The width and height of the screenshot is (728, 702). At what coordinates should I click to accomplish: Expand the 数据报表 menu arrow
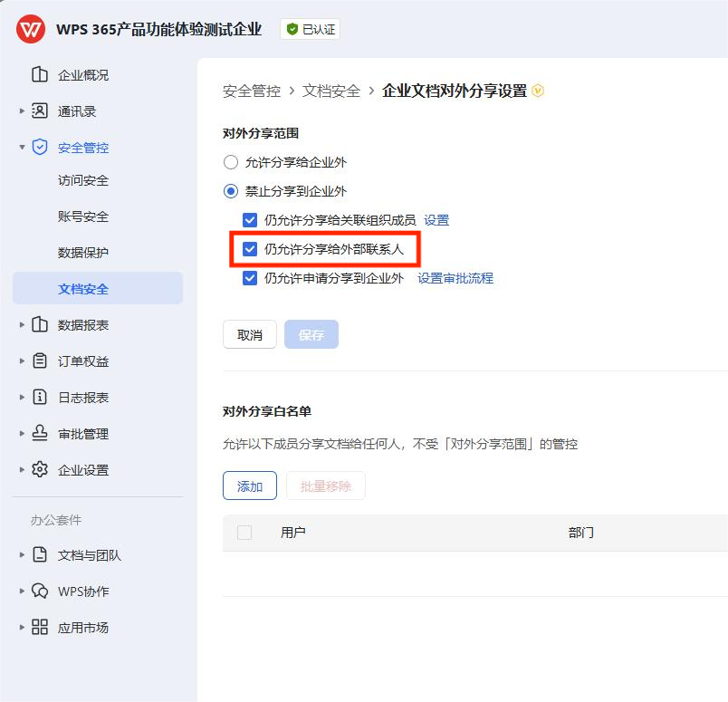(22, 324)
